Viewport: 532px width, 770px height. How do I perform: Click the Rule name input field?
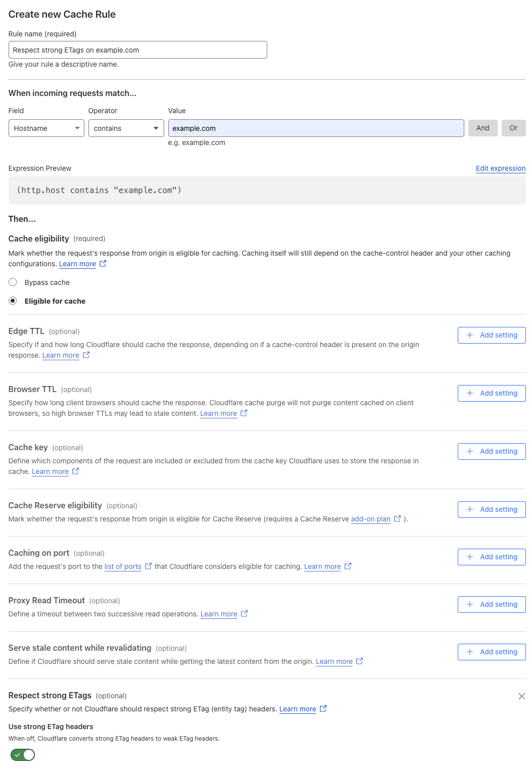pyautogui.click(x=137, y=50)
